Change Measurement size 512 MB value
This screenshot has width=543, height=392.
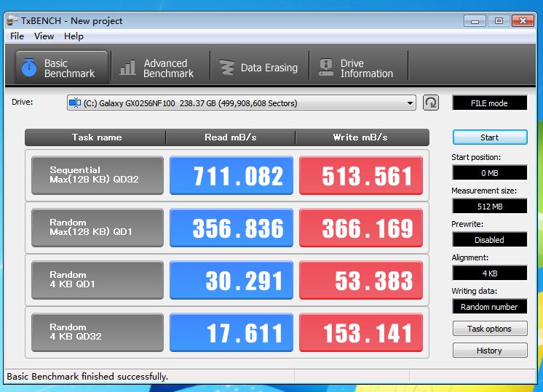click(x=490, y=207)
